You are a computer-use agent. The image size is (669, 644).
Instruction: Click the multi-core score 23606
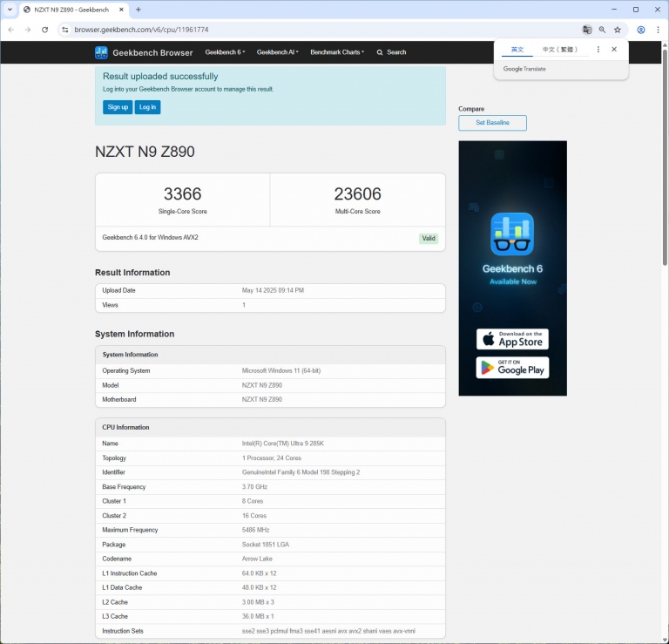click(357, 193)
